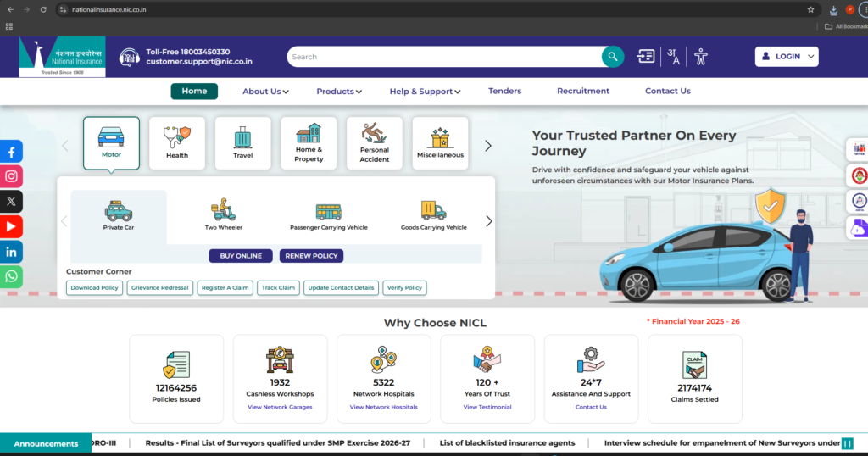Click the BUY ONLINE button

coord(241,256)
